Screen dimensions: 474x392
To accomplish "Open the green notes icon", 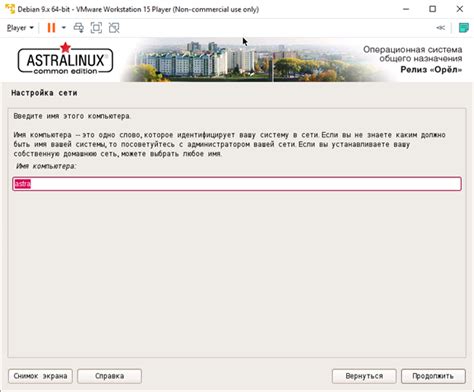I will [x=463, y=28].
